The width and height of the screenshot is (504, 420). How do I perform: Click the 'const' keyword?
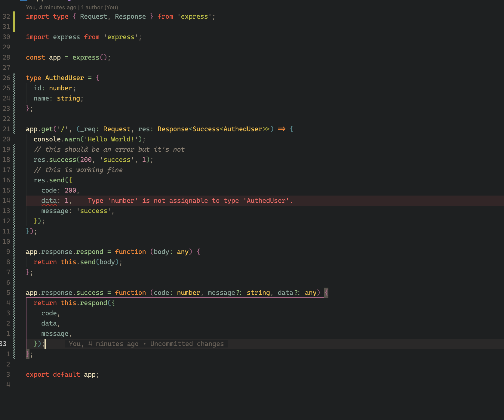(35, 57)
